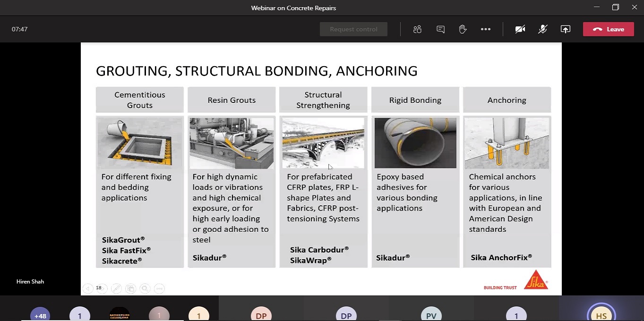
Task: Select the HS participant avatar
Action: [x=601, y=314]
